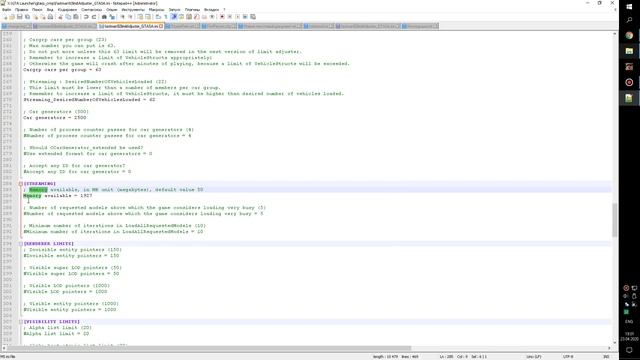Open the Правка menu
This screenshot has width=640, height=360.
coord(21,9)
